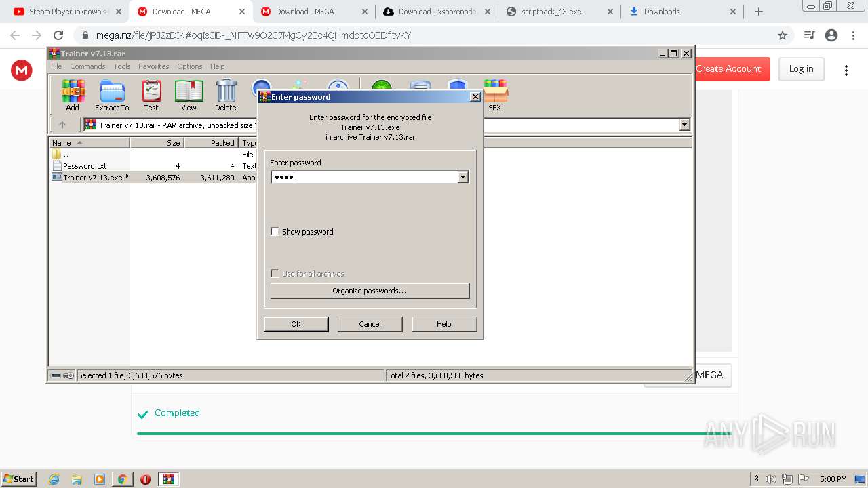Click 'Selected 1 file, 3,608,576 bytes' status
Image resolution: width=868 pixels, height=488 pixels.
pos(130,375)
